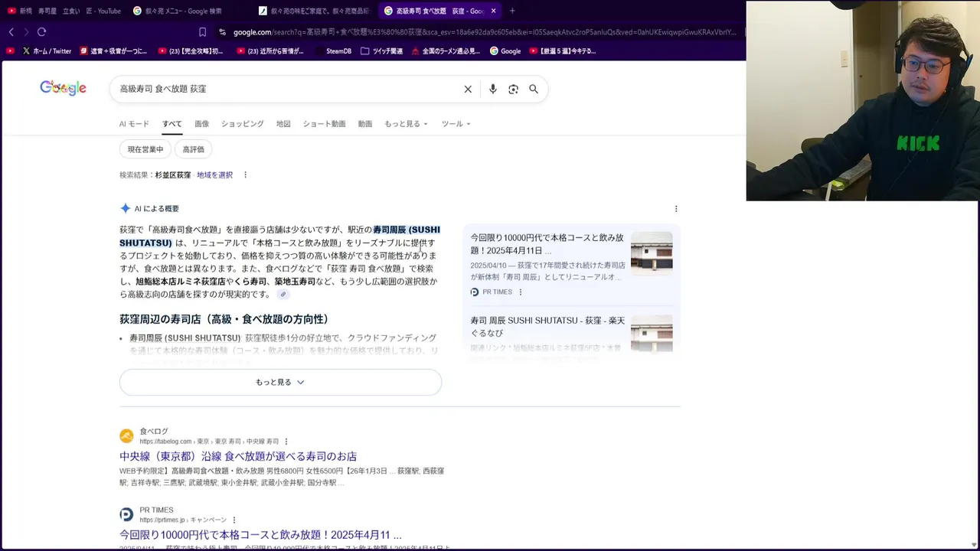Image resolution: width=980 pixels, height=551 pixels.
Task: Expand AI overview with もっと見る button
Action: pyautogui.click(x=280, y=383)
